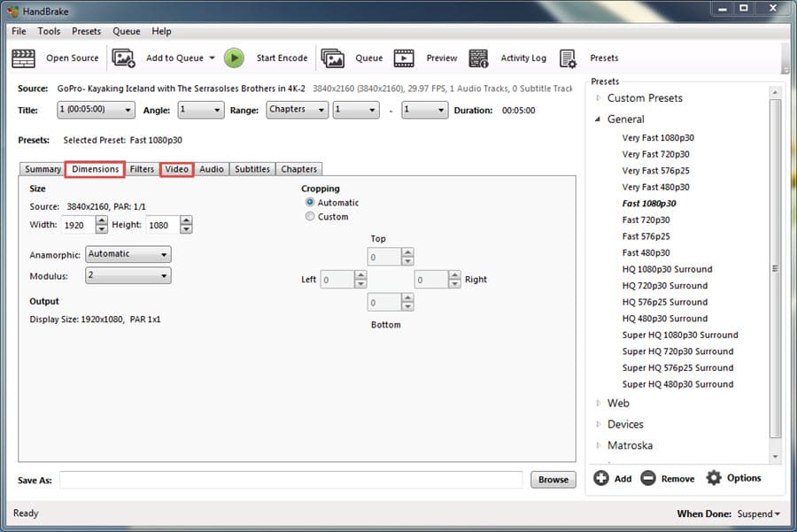Click the Browse button
797x532 pixels.
click(553, 480)
